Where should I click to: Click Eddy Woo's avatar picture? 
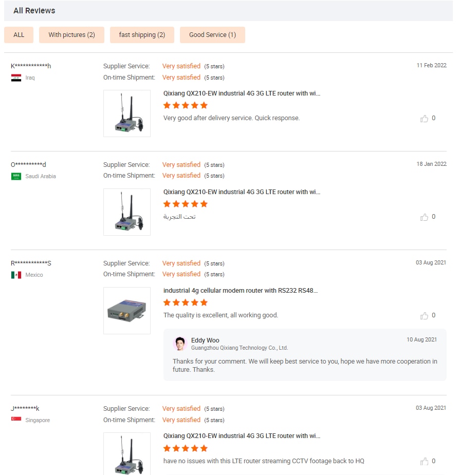click(180, 344)
